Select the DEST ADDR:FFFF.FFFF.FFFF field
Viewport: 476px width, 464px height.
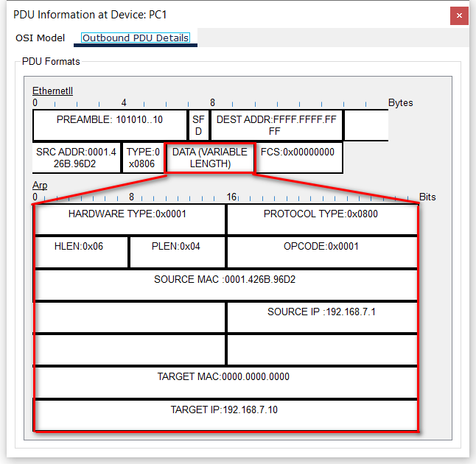point(276,125)
